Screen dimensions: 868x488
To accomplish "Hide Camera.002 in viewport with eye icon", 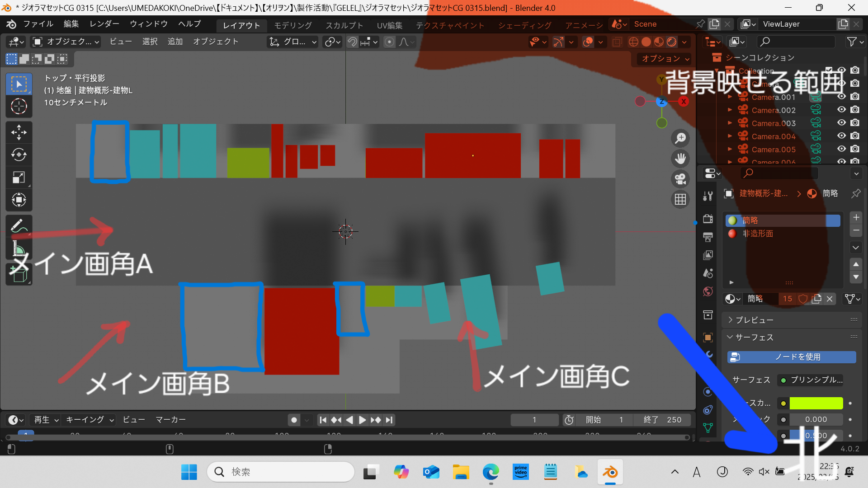I will 841,110.
